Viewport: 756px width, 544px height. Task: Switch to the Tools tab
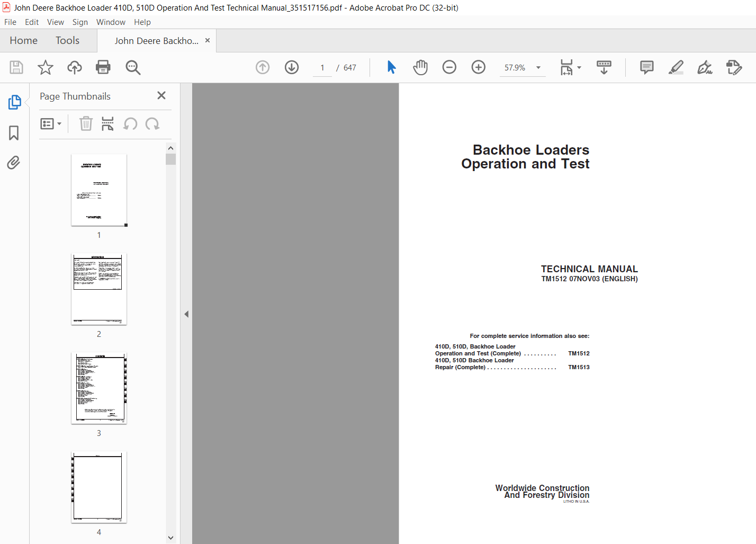point(68,41)
